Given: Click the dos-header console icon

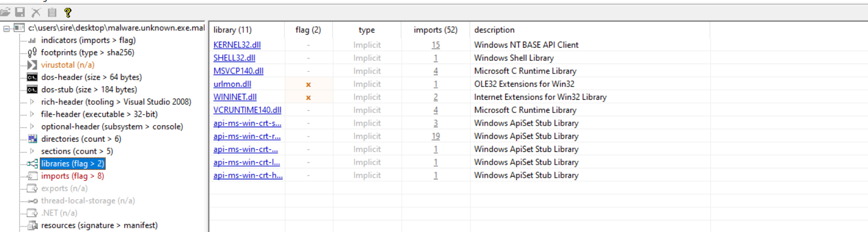Looking at the screenshot, I should click(32, 77).
